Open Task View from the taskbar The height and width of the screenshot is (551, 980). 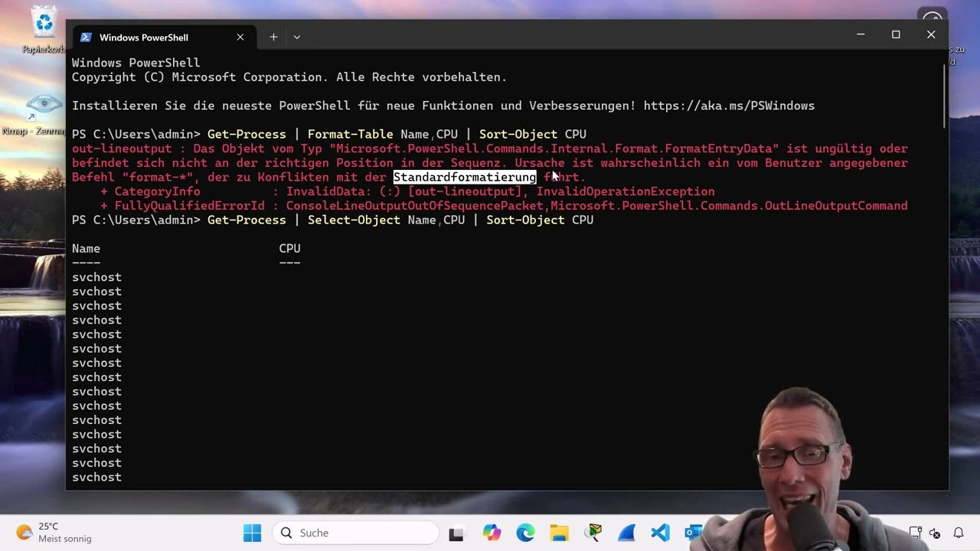click(x=456, y=533)
